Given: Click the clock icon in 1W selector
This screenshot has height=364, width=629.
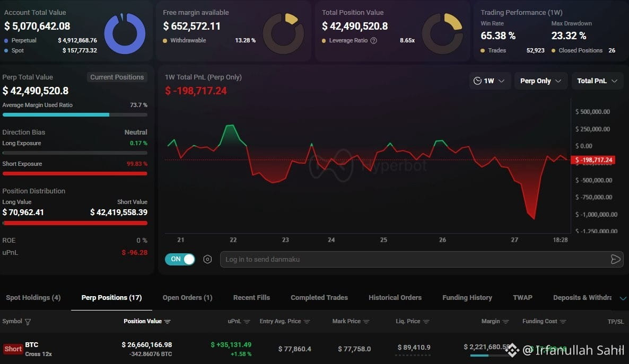Looking at the screenshot, I should pos(477,81).
